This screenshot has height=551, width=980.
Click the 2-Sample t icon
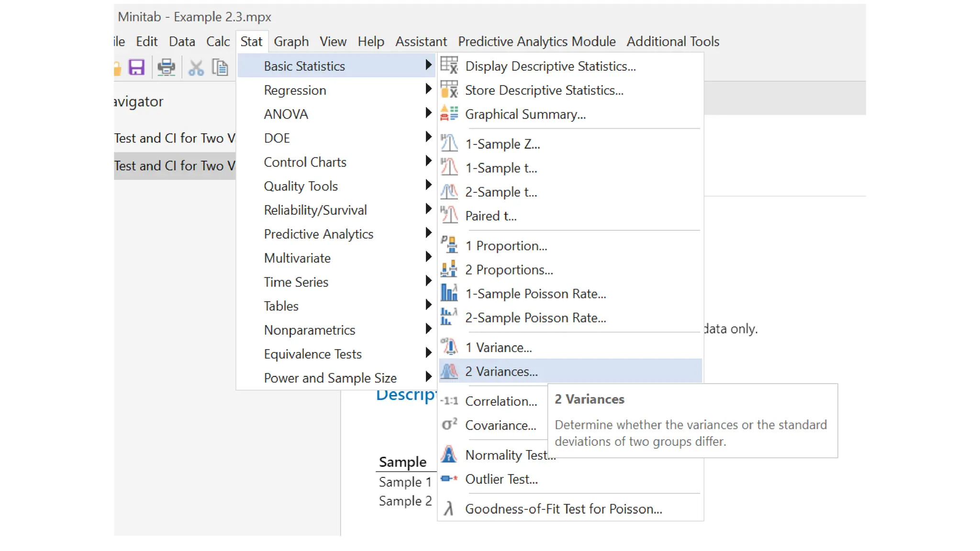(x=449, y=192)
